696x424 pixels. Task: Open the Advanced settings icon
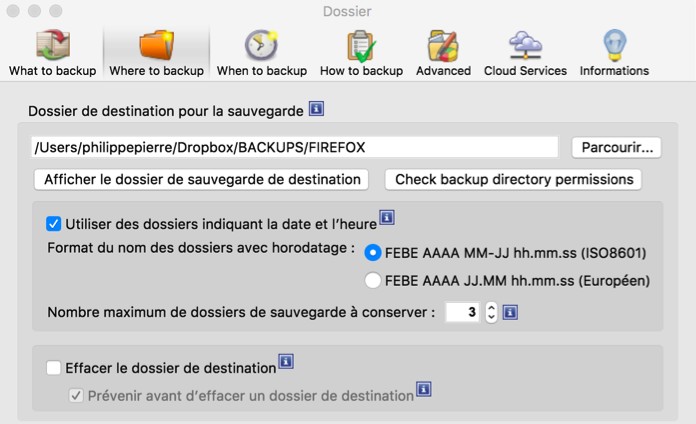click(x=443, y=45)
